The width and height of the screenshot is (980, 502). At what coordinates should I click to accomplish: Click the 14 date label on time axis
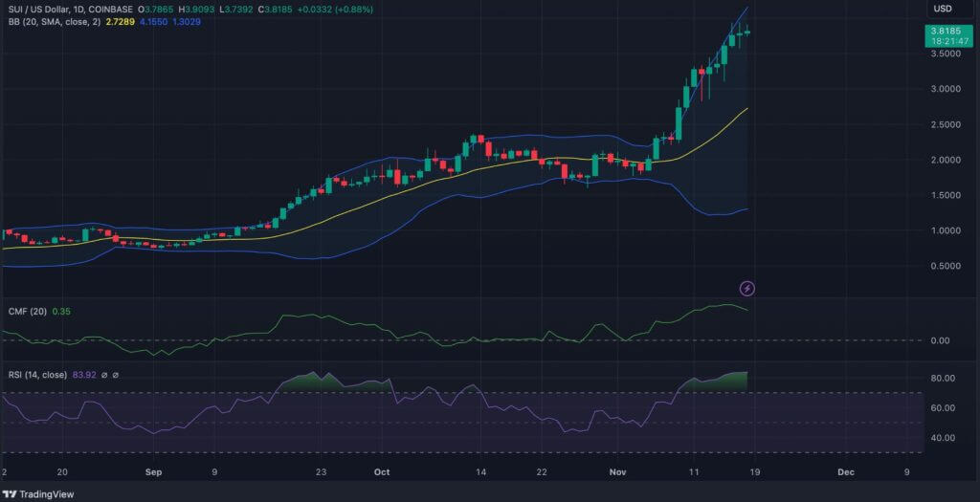480,472
